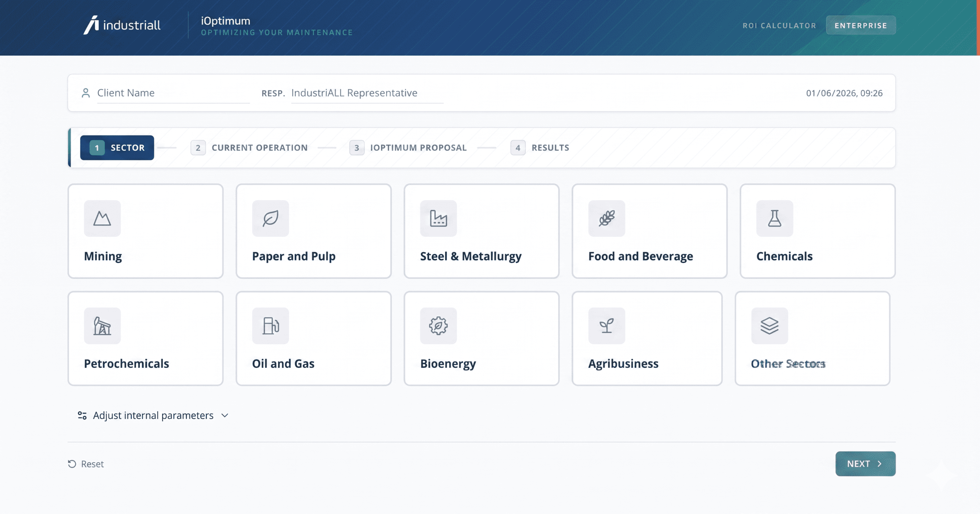Go to step 1 Sector
Viewport: 980px width, 514px height.
click(x=117, y=148)
